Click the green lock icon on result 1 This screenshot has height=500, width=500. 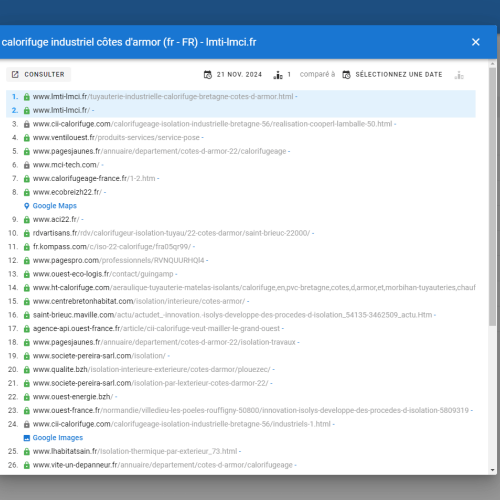point(27,97)
